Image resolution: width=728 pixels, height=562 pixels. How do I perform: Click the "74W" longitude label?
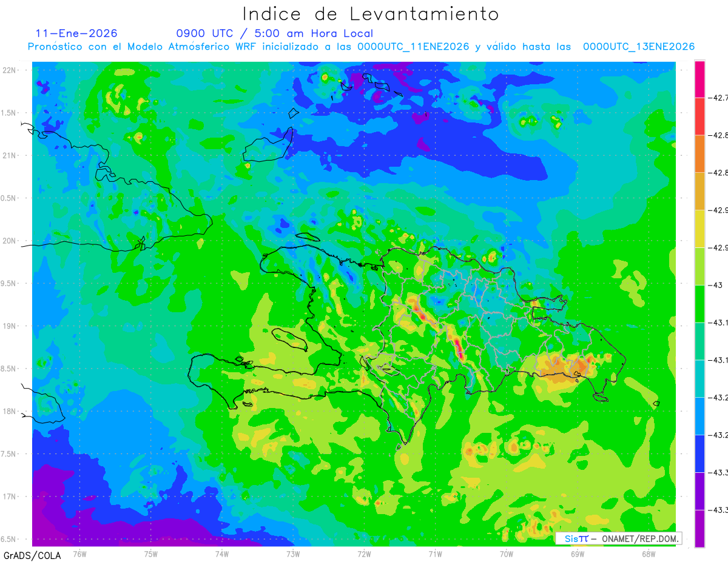pos(221,554)
